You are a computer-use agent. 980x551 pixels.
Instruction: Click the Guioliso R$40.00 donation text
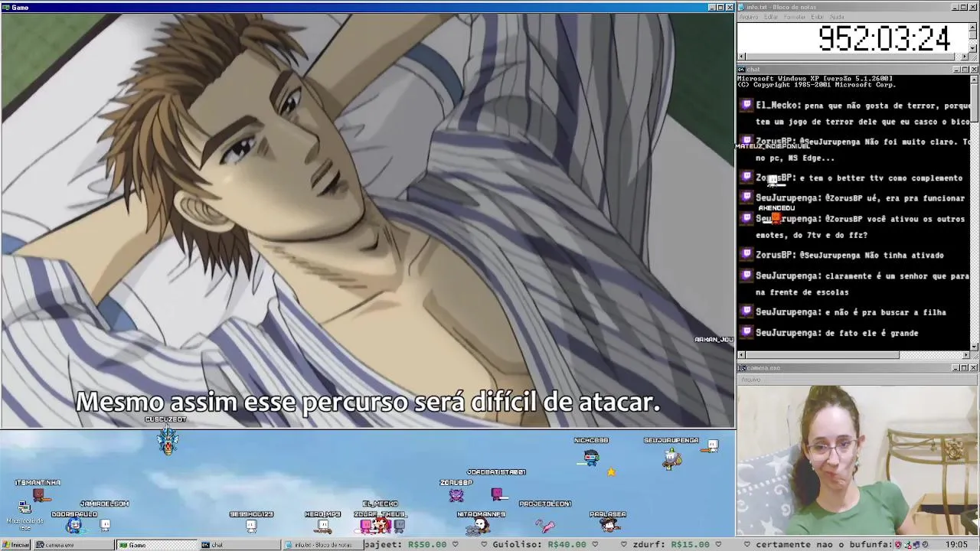click(539, 545)
